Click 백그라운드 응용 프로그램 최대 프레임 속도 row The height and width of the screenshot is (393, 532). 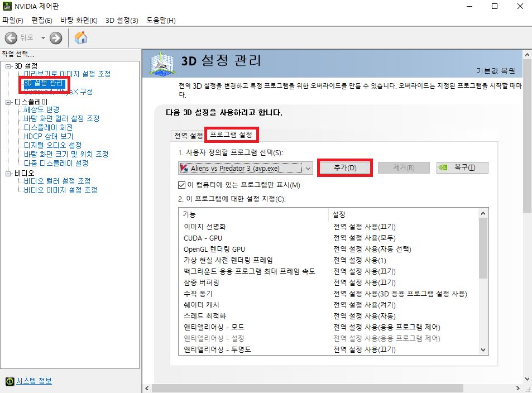pyautogui.click(x=329, y=271)
